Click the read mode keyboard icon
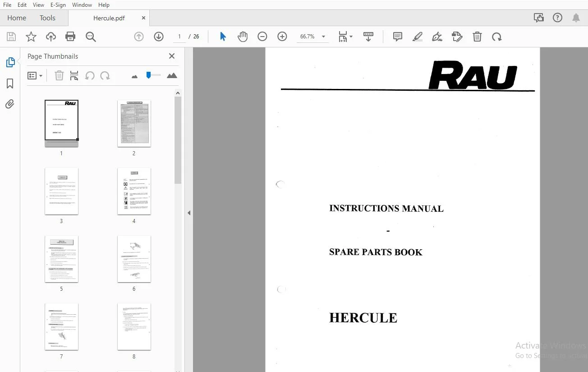This screenshot has height=372, width=588. (368, 37)
